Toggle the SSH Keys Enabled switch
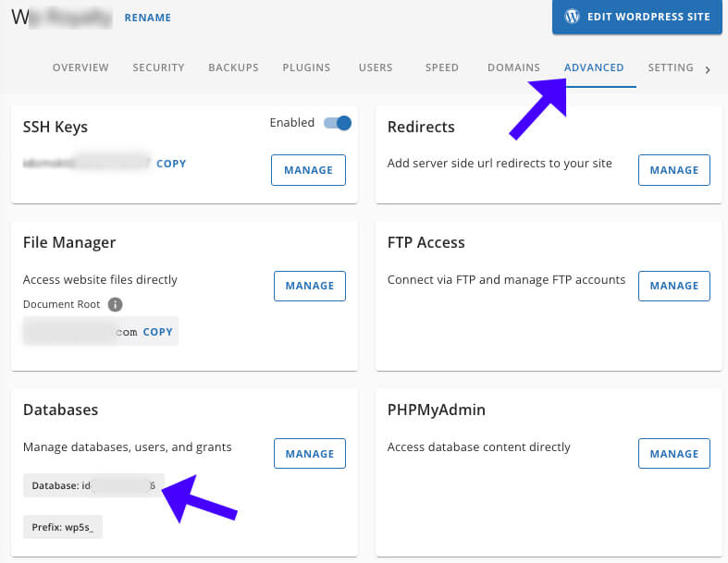728x563 pixels. click(x=338, y=123)
